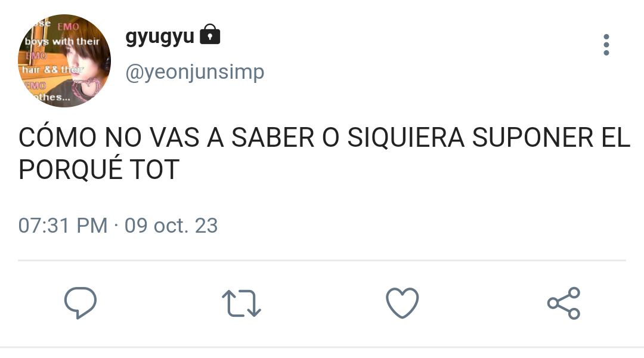Tap the padlock icon beside gyugyu
The image size is (644, 358).
(x=210, y=34)
